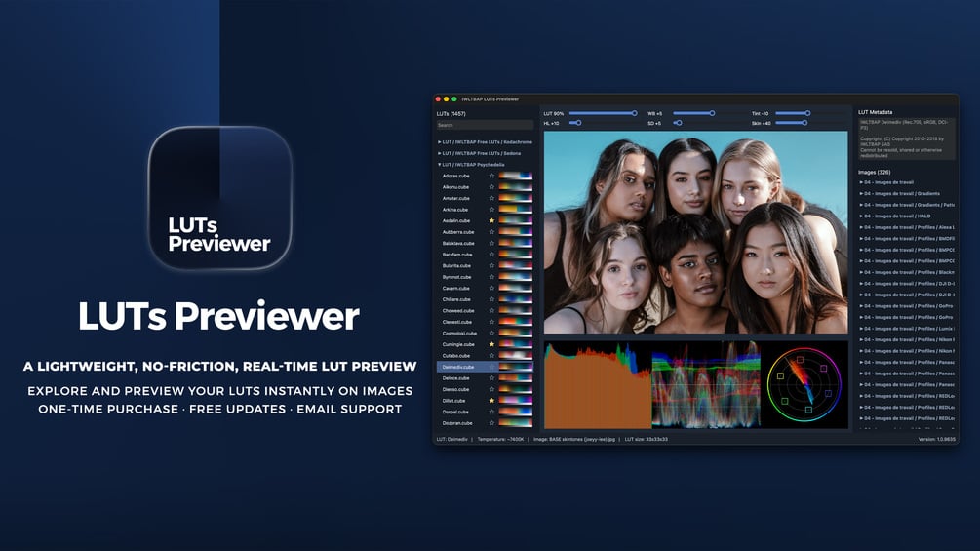The height and width of the screenshot is (551, 980).
Task: Toggle the Cosmoloki.cube favorite star
Action: tap(491, 334)
